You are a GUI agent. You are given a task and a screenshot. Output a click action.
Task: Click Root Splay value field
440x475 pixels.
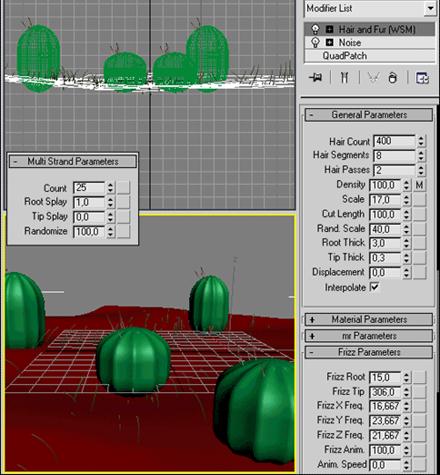pos(89,202)
